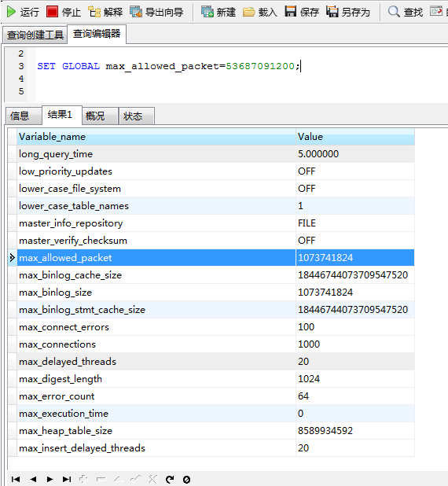Screen dimensions: 448x486
Task: Select the 查询编辑器 tab
Action: point(97,34)
